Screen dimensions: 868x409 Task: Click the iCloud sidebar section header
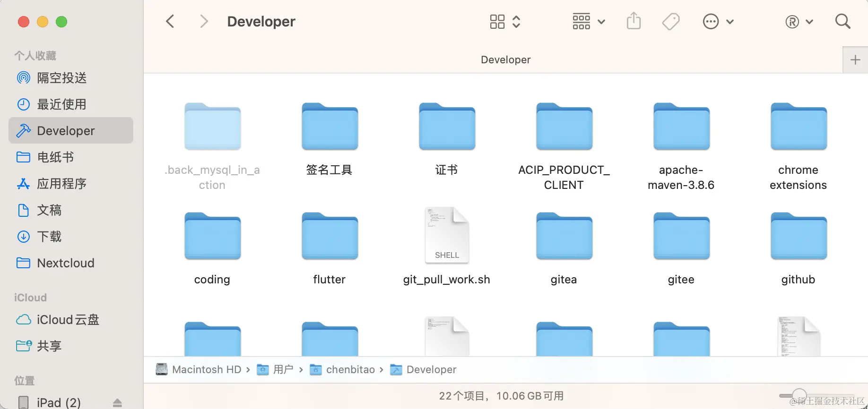tap(30, 298)
